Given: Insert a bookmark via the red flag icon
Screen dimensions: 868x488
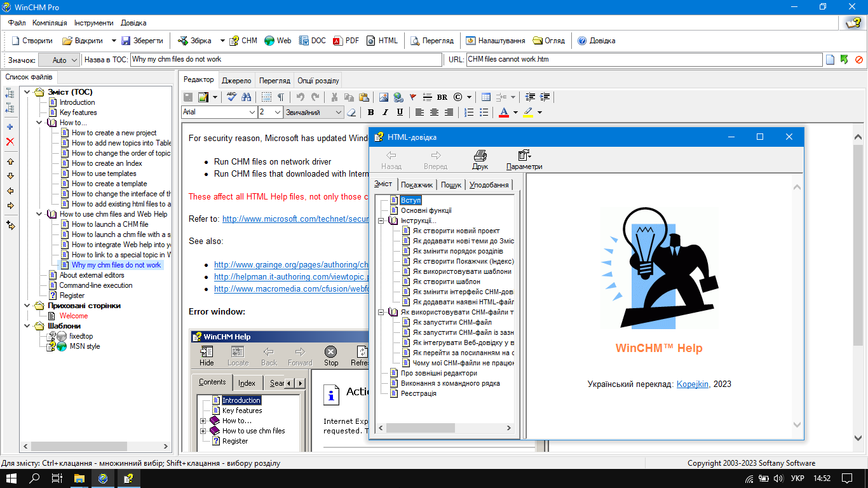Looking at the screenshot, I should [412, 97].
